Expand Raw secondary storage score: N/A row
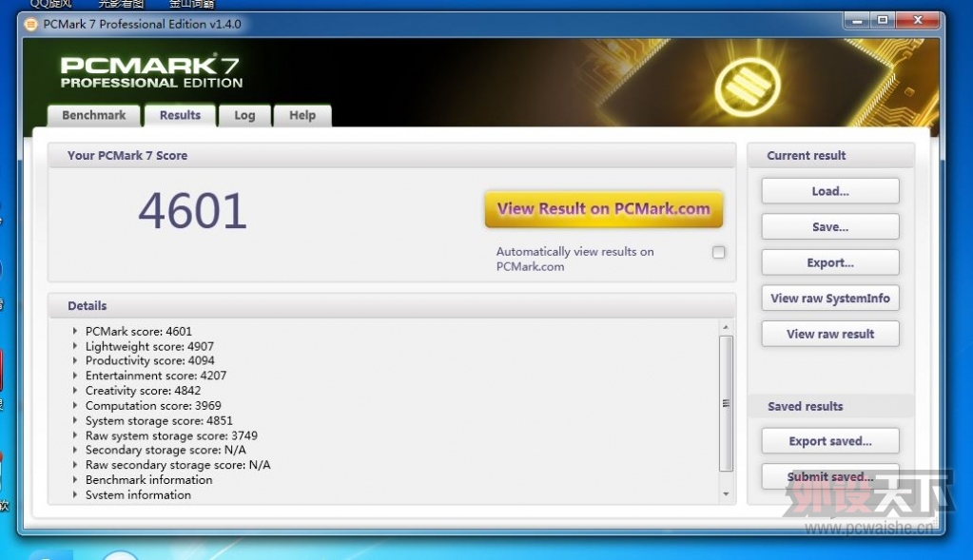The image size is (973, 560). [x=75, y=465]
